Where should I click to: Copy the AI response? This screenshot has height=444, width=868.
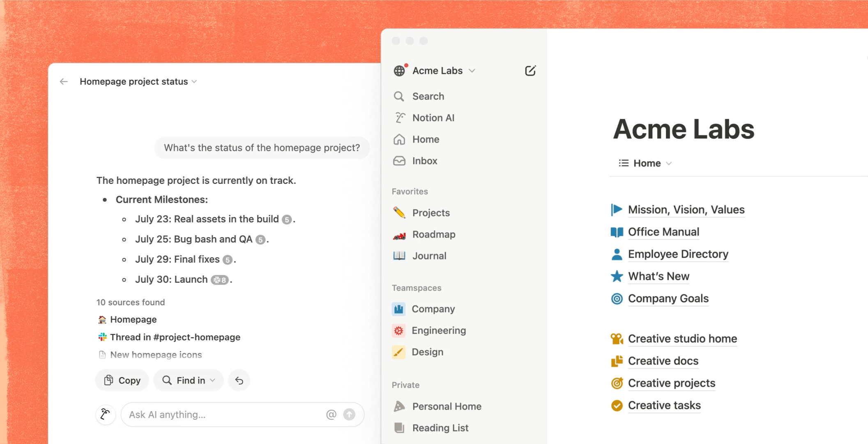122,380
